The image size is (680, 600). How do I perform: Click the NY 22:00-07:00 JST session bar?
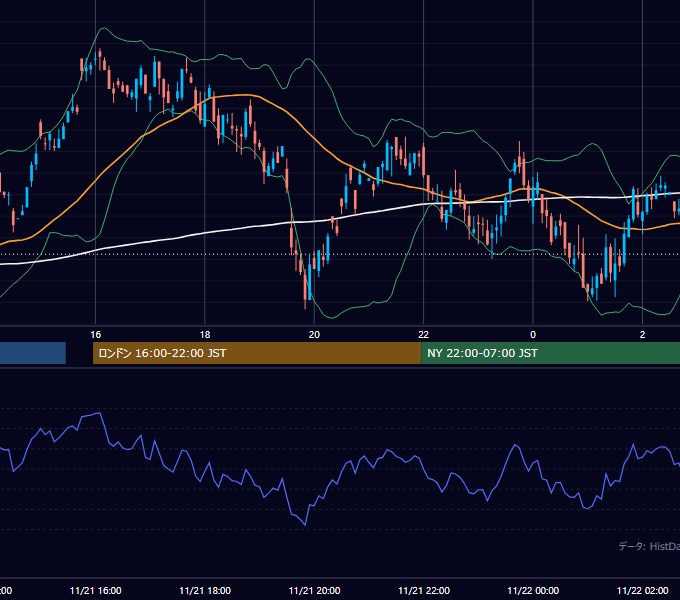coord(550,353)
